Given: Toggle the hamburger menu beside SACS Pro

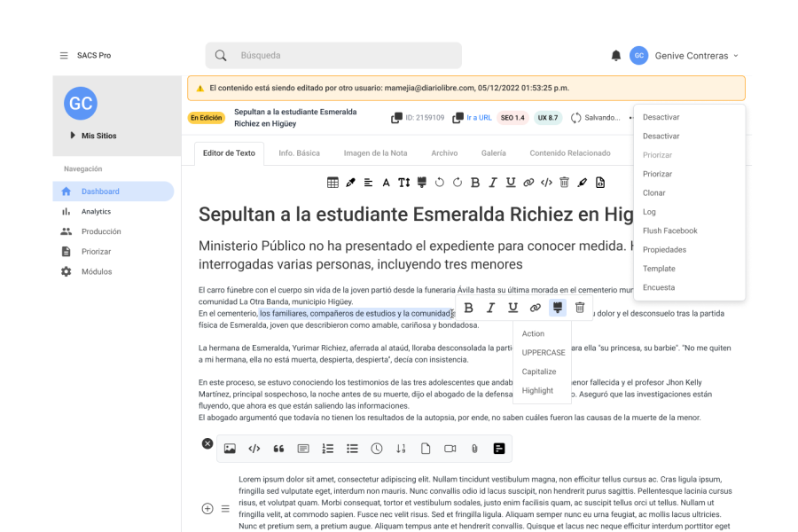Looking at the screenshot, I should [x=64, y=56].
